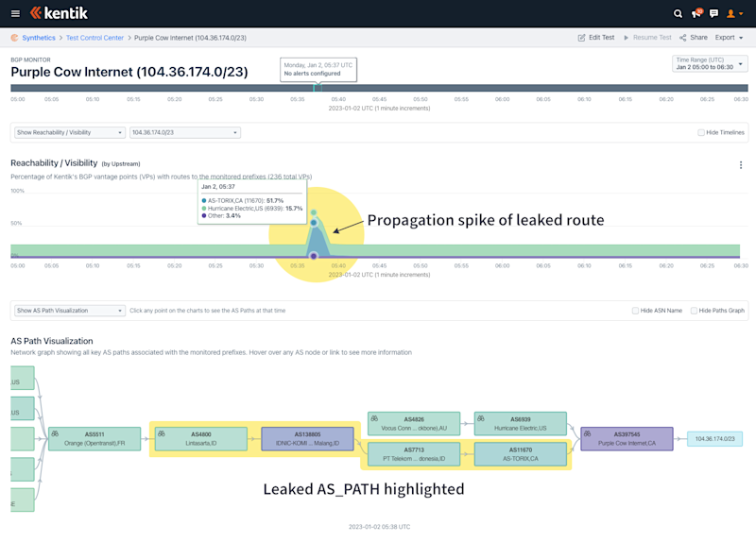Click binoculars icon on AS5511 node
Screen dimensions: 756x542
(55, 433)
